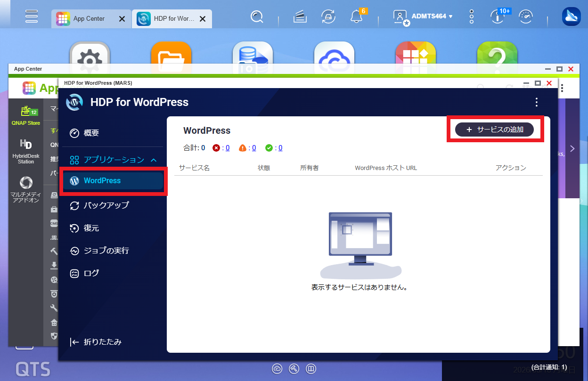Open App Center three-dot menu at right

pos(562,88)
